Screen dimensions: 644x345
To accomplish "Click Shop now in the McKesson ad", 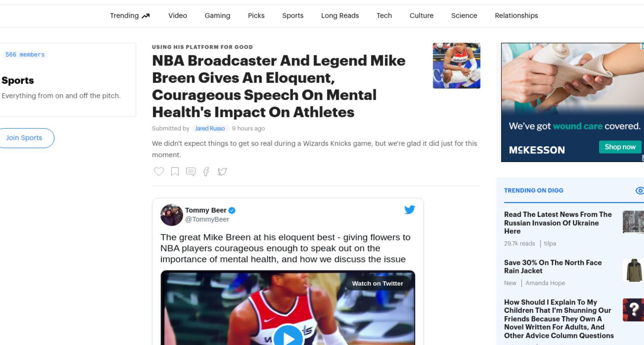I will [620, 147].
